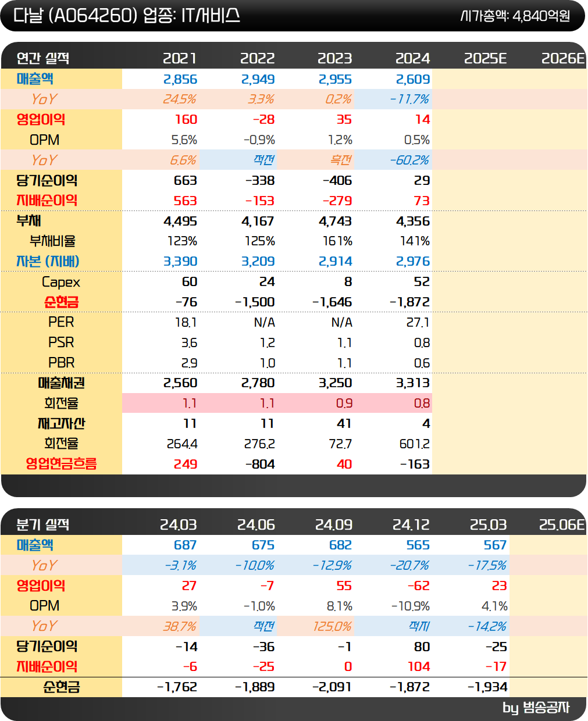Image resolution: width=588 pixels, height=721 pixels.
Task: Click the quarterly YoY value 125.0%
Action: click(333, 626)
